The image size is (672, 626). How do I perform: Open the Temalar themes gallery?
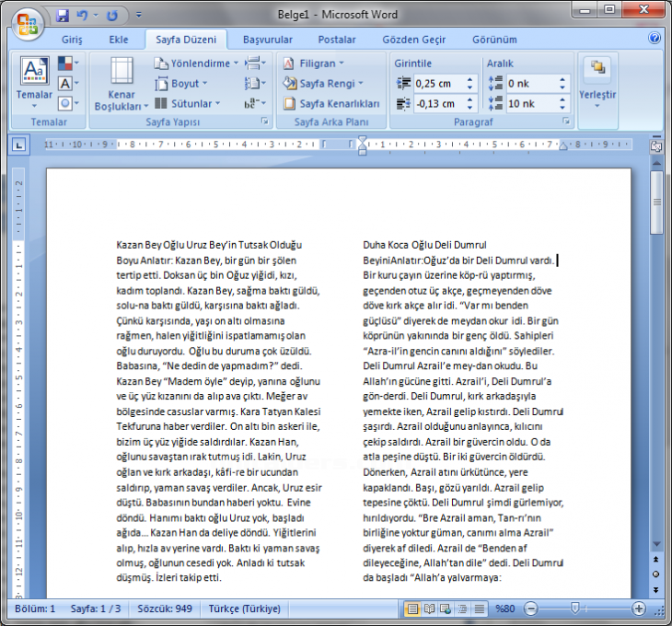click(34, 82)
